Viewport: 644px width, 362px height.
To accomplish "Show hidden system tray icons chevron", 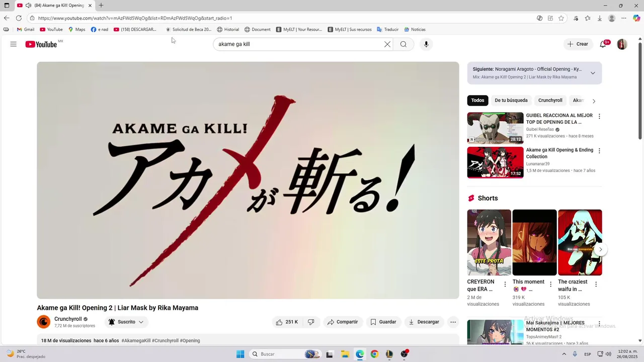I will click(x=563, y=354).
